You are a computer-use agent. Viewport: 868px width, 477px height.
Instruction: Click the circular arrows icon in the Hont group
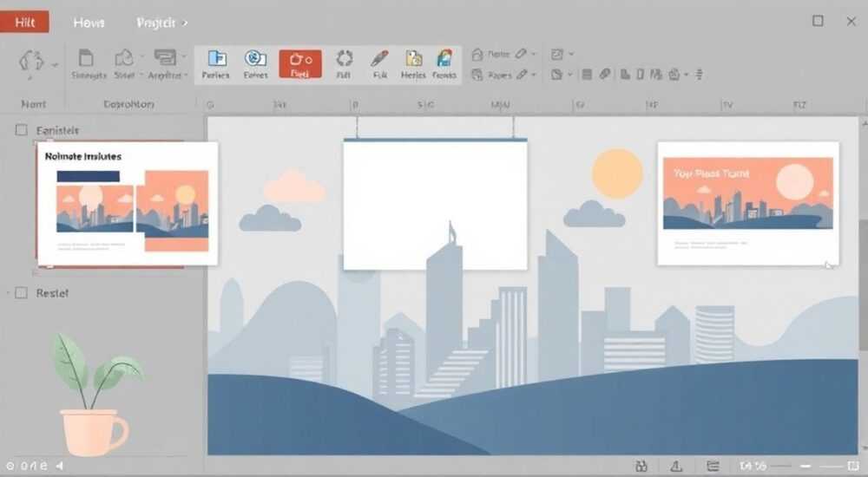point(31,61)
